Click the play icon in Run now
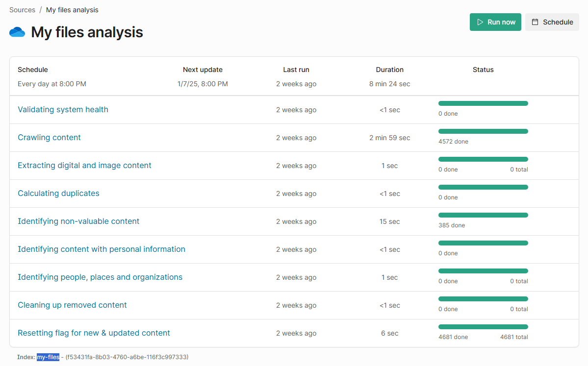Screen dimensions: 588x366 pos(480,22)
